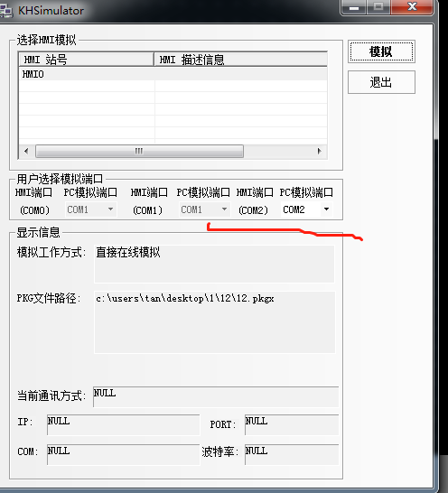Expand the COM2 PC模拟端口 dropdown arrow
This screenshot has width=448, height=493.
(x=327, y=209)
